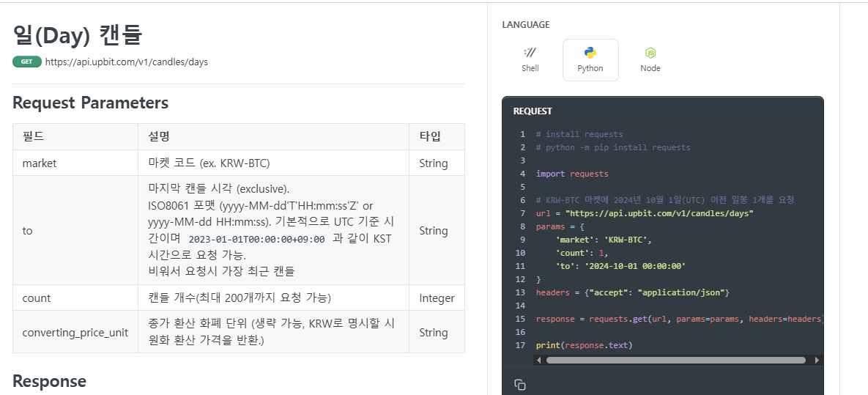Click code line 'market': 'KRW-BTC'
Image resolution: width=868 pixels, height=395 pixels.
(x=604, y=240)
